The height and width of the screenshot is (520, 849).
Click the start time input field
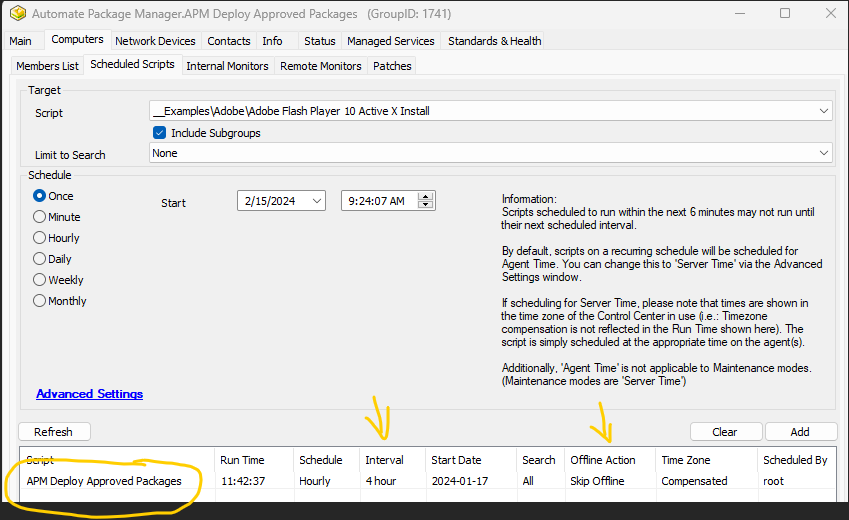(377, 202)
